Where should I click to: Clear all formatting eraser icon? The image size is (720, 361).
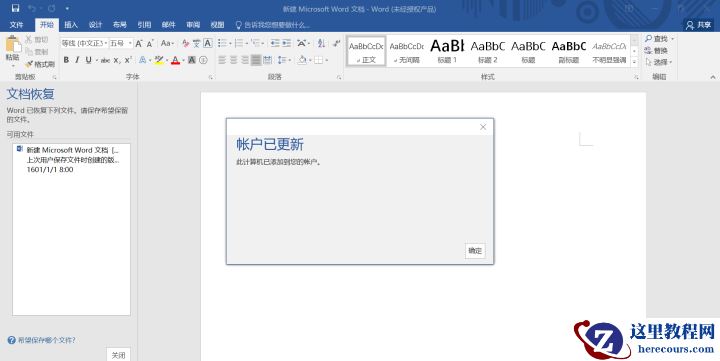pyautogui.click(x=186, y=43)
